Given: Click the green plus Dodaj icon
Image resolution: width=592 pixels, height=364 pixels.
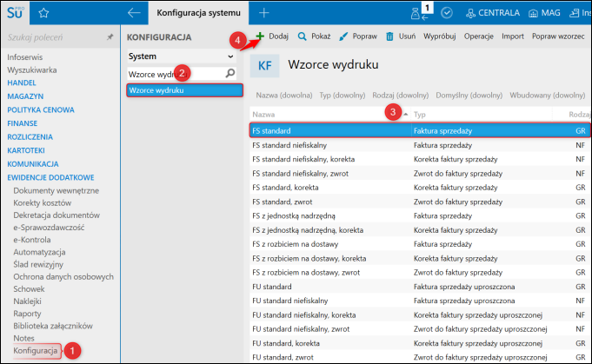Looking at the screenshot, I should point(260,36).
